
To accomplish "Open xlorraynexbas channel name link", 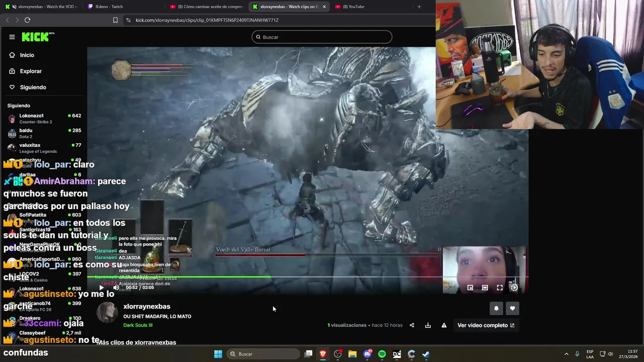I will click(147, 306).
